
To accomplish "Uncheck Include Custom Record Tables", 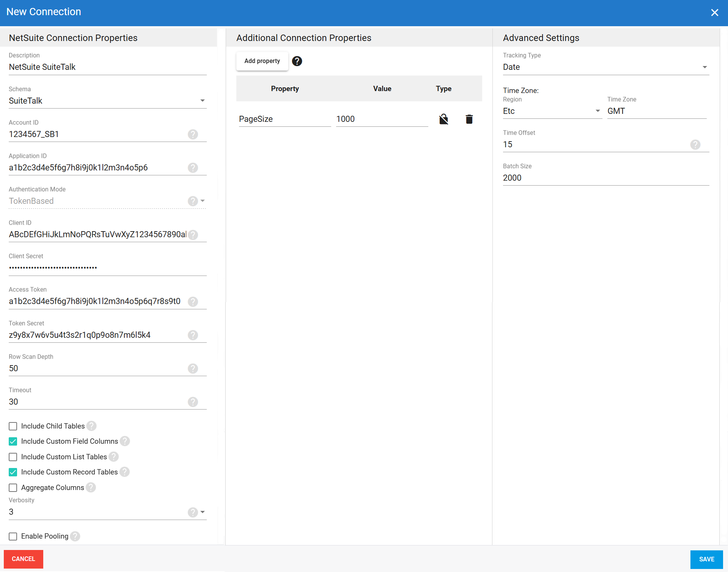I will 13,472.
